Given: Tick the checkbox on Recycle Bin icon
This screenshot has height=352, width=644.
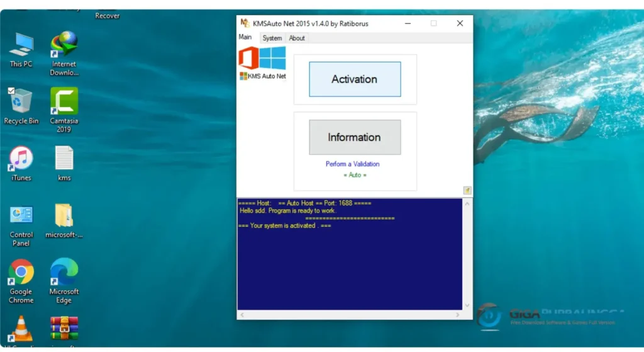Looking at the screenshot, I should [x=11, y=91].
